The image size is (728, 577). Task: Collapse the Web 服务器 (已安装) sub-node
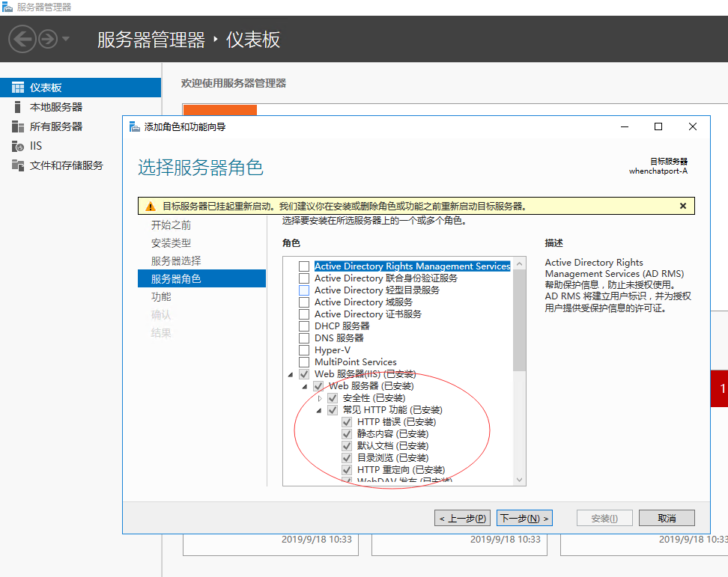[x=305, y=387]
